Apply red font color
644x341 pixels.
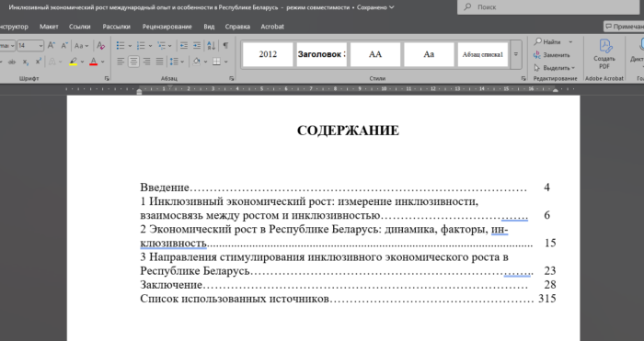coord(94,62)
